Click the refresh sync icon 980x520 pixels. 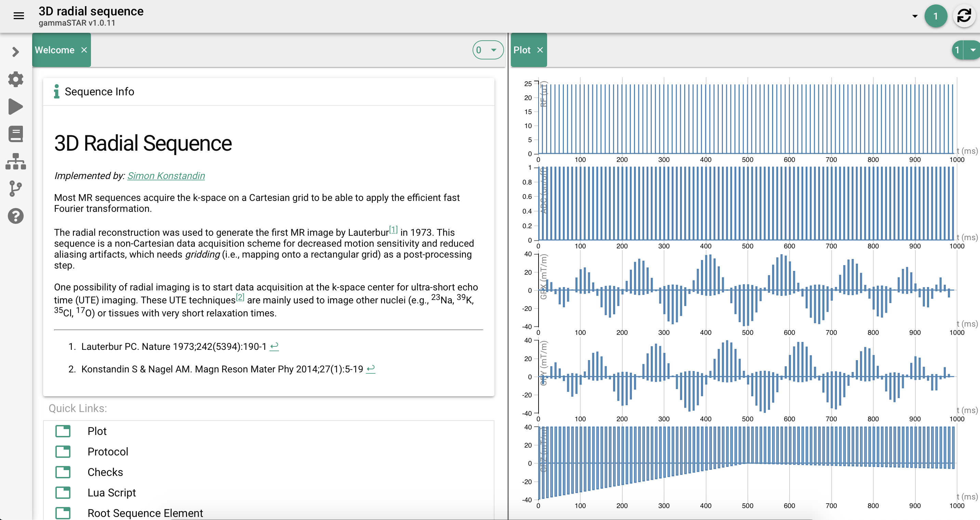[x=964, y=16]
